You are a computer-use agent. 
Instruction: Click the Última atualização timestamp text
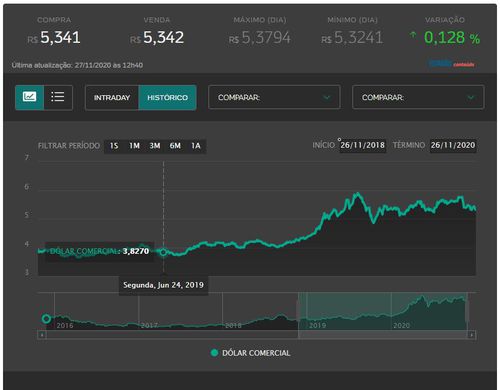[77, 65]
